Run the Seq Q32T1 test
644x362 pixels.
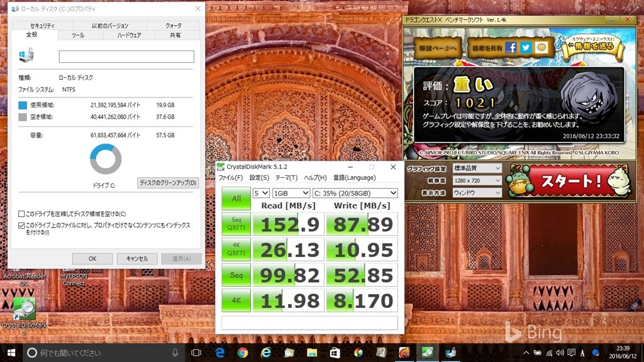pos(236,224)
